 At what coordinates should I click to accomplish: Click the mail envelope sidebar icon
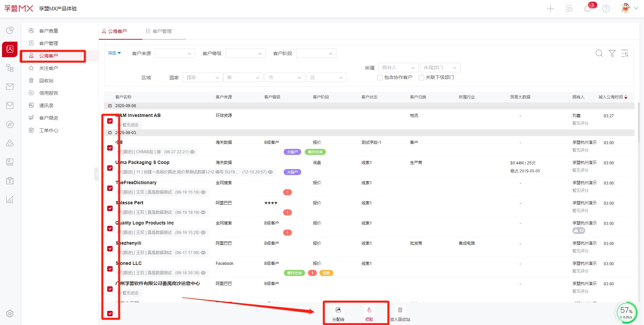click(x=10, y=87)
